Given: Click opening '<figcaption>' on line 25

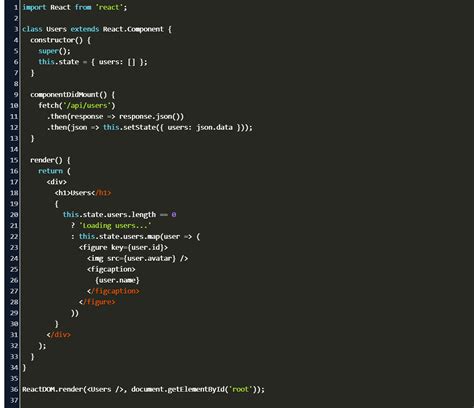Looking at the screenshot, I should click(x=111, y=269).
